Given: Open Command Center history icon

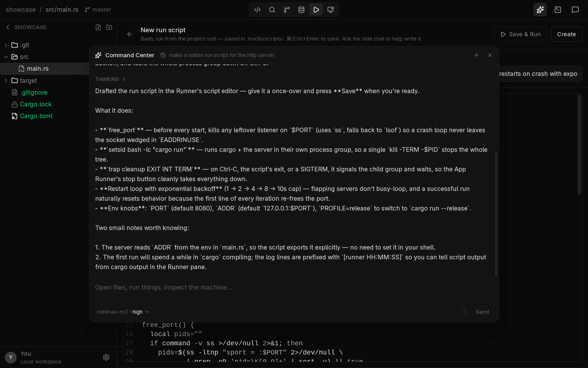Looking at the screenshot, I should tap(163, 55).
